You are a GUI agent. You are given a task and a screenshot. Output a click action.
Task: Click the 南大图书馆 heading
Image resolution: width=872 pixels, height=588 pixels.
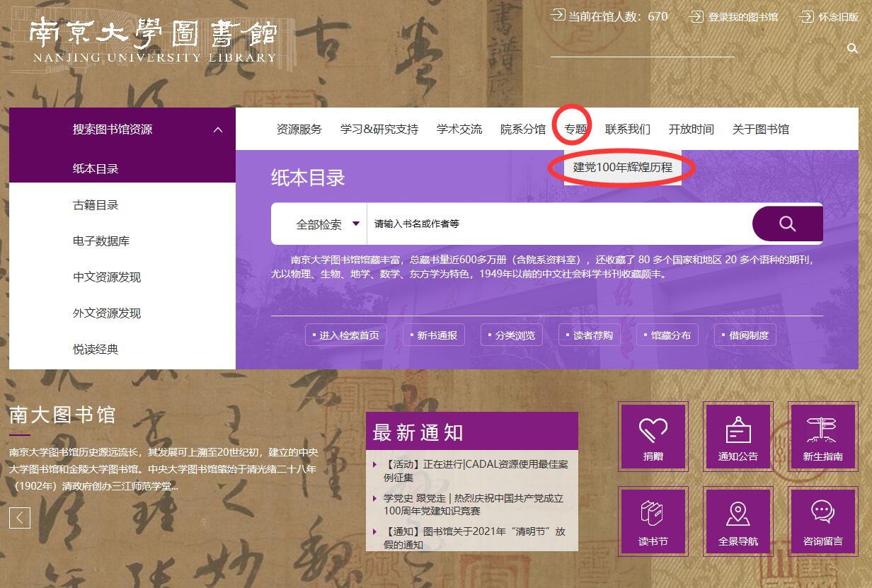point(62,415)
